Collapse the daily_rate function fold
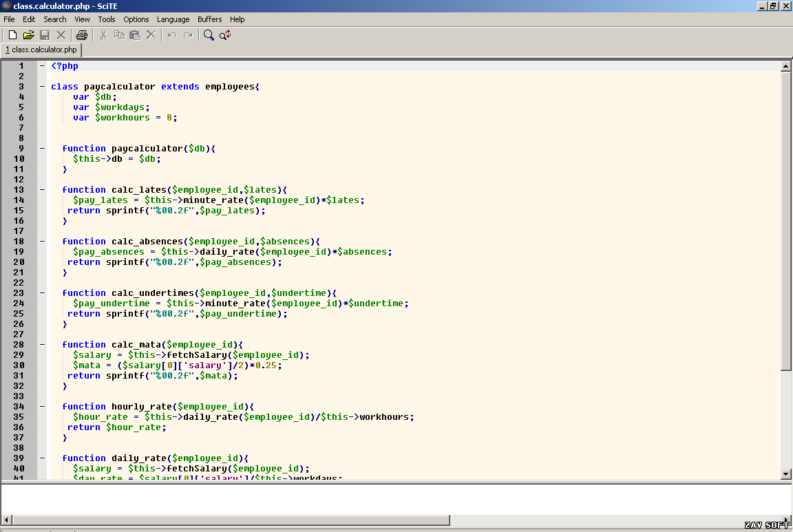Viewport: 793px width, 532px height. click(x=43, y=458)
